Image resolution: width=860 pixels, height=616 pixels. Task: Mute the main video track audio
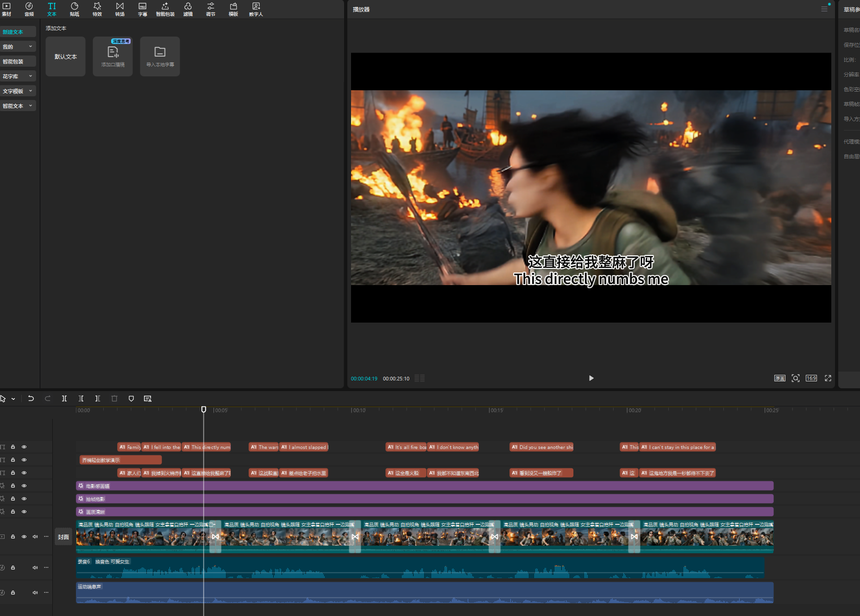tap(35, 537)
